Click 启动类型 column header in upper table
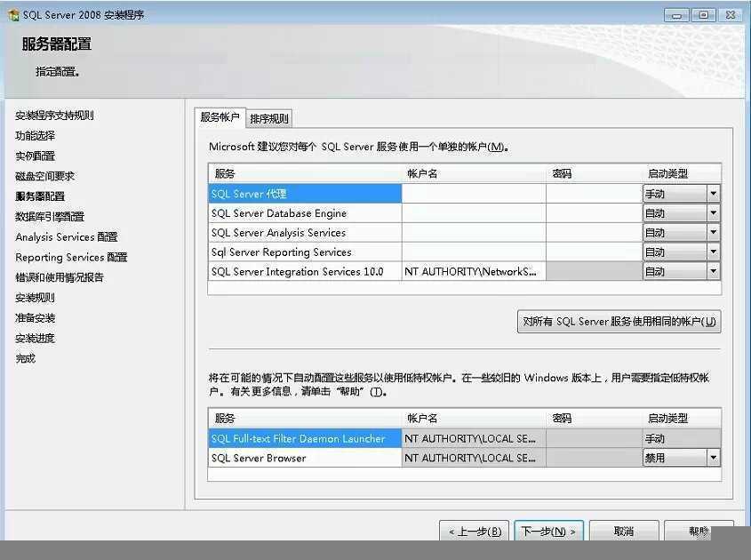The height and width of the screenshot is (560, 751). coord(682,173)
